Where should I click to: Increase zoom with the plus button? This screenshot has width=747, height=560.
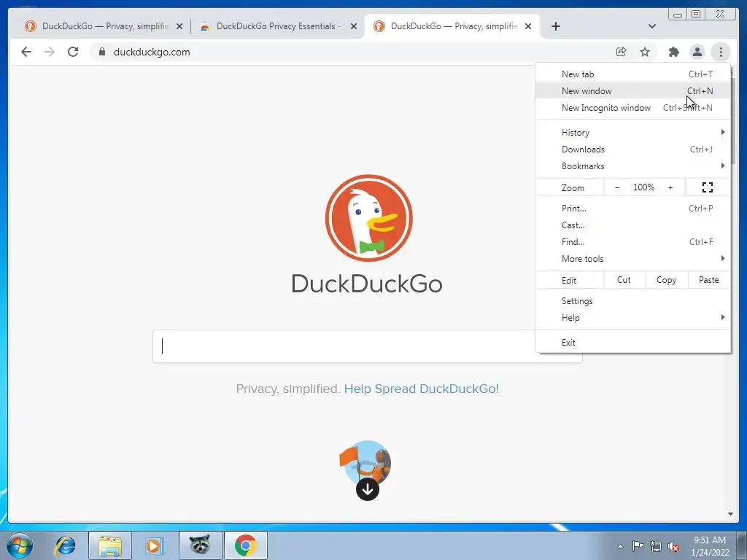(670, 187)
